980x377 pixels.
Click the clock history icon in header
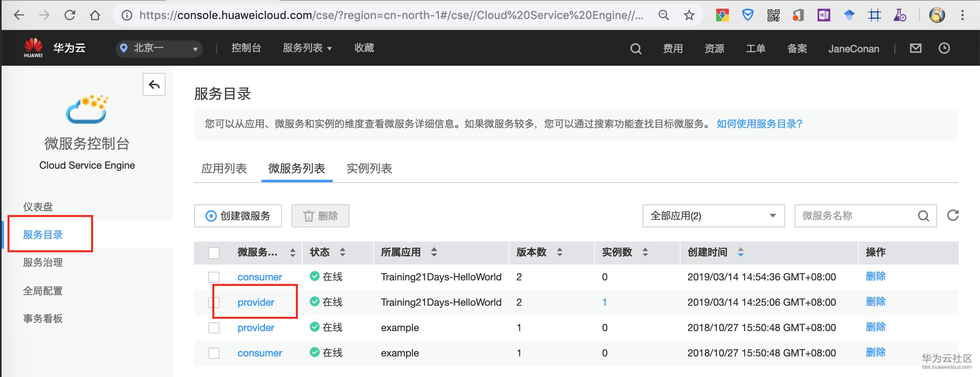click(944, 48)
